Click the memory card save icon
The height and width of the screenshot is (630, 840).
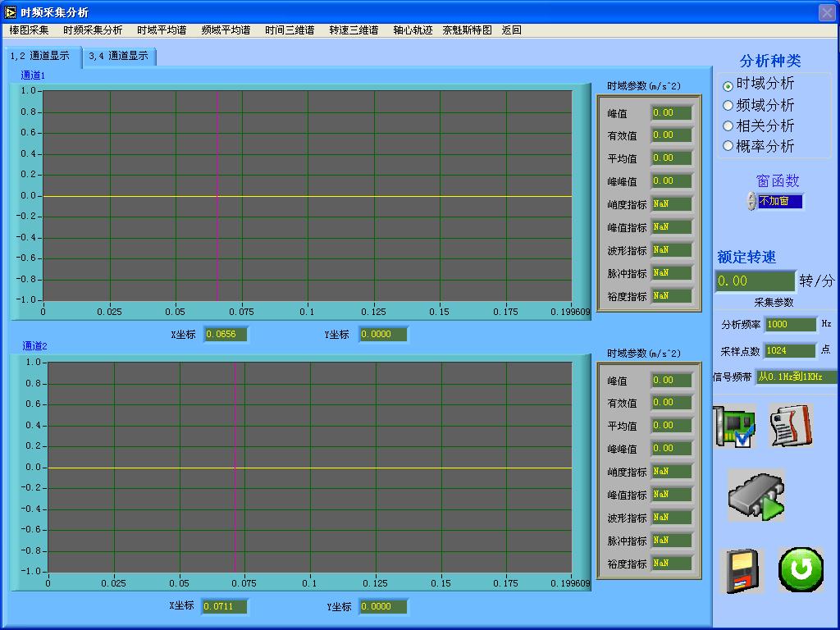(x=742, y=571)
